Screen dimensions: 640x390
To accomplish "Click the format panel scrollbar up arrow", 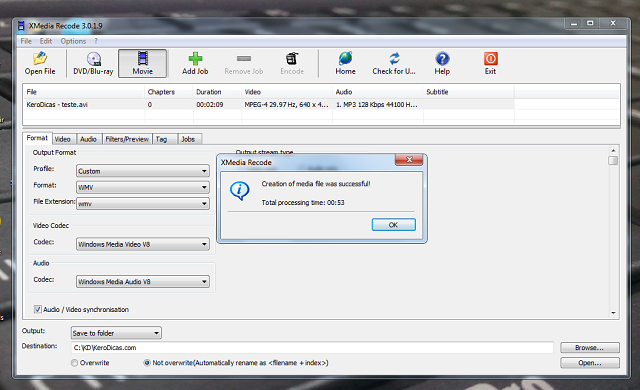I will point(613,151).
